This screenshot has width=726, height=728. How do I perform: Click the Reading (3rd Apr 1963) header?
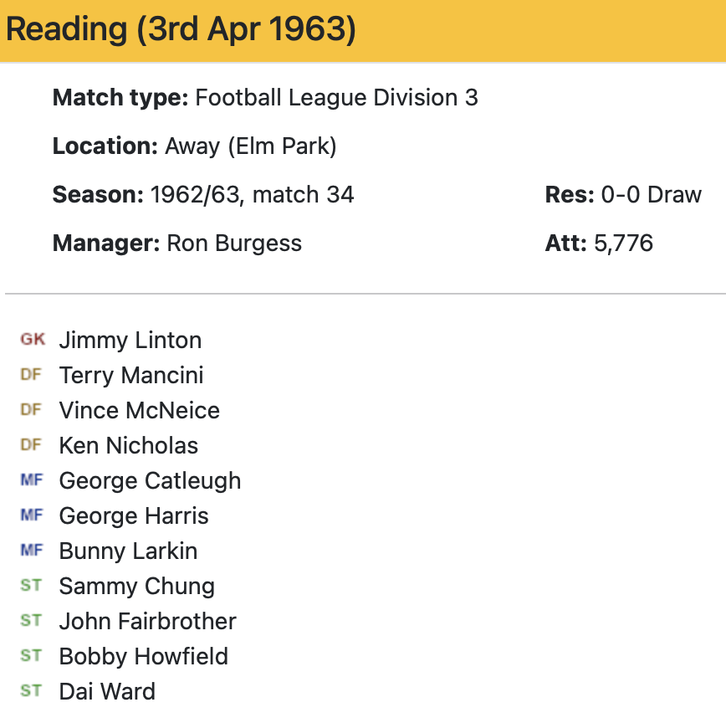point(181,30)
